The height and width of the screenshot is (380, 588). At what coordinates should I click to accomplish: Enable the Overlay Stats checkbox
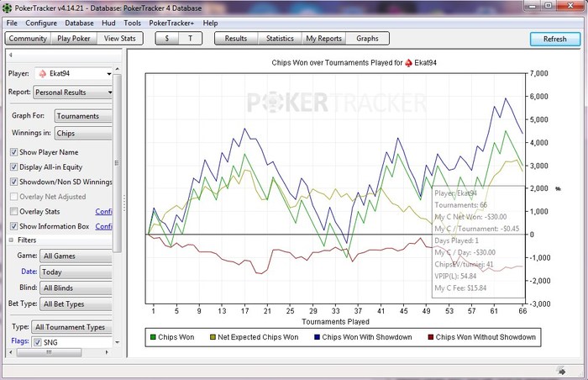coord(14,211)
